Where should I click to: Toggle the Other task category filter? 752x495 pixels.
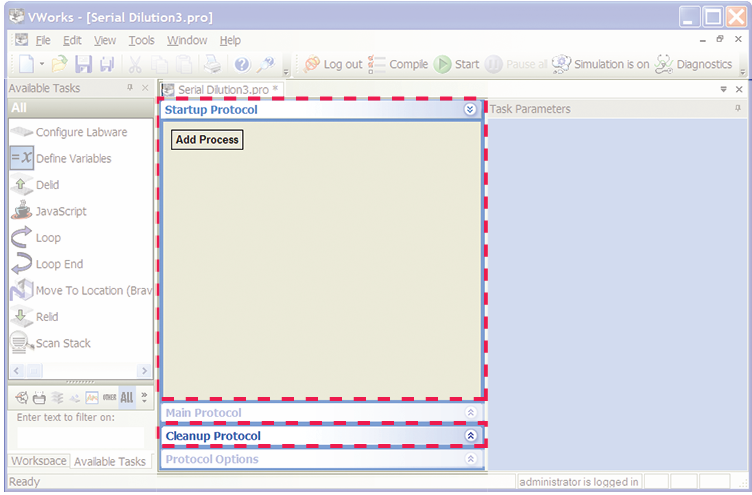click(x=108, y=397)
